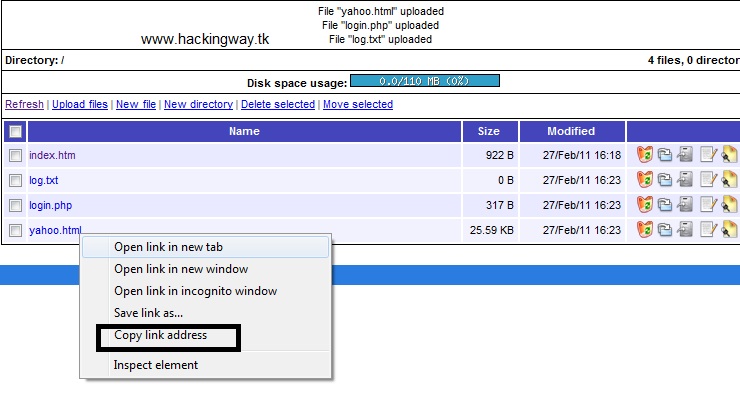Image resolution: width=740 pixels, height=400 pixels.
Task: Click the Directory: / label
Action: click(34, 60)
